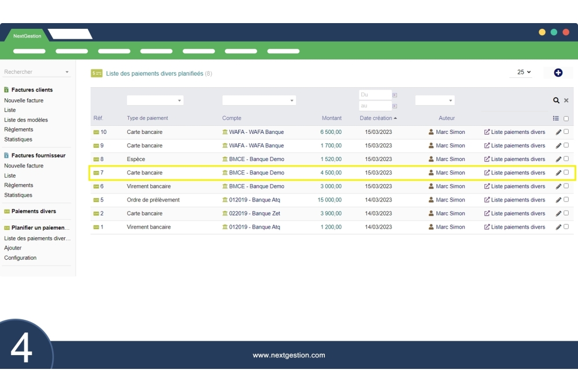The image size is (578, 392).
Task: Open Statistiques under Factures clients
Action: (x=18, y=139)
